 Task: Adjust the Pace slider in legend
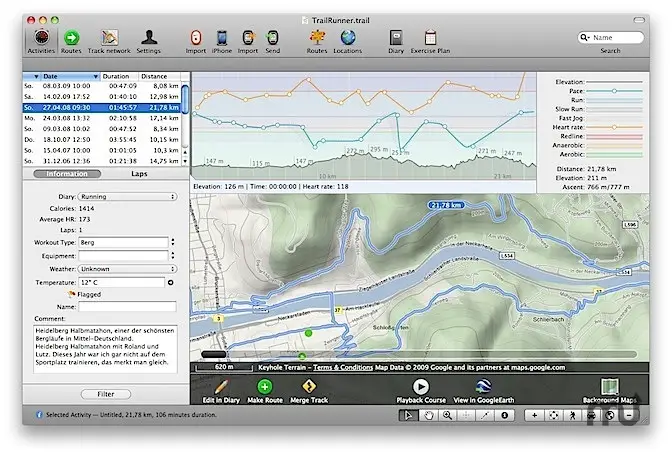click(x=614, y=91)
